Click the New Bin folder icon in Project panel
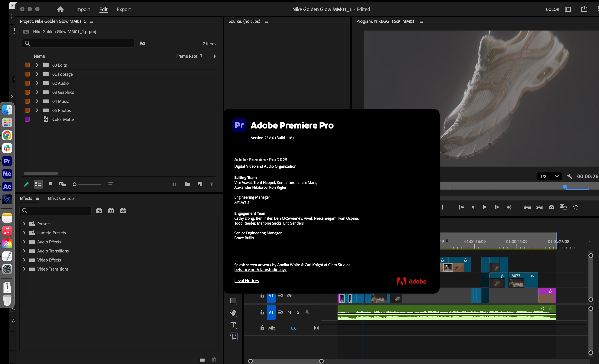This screenshot has height=364, width=599. 187,184
